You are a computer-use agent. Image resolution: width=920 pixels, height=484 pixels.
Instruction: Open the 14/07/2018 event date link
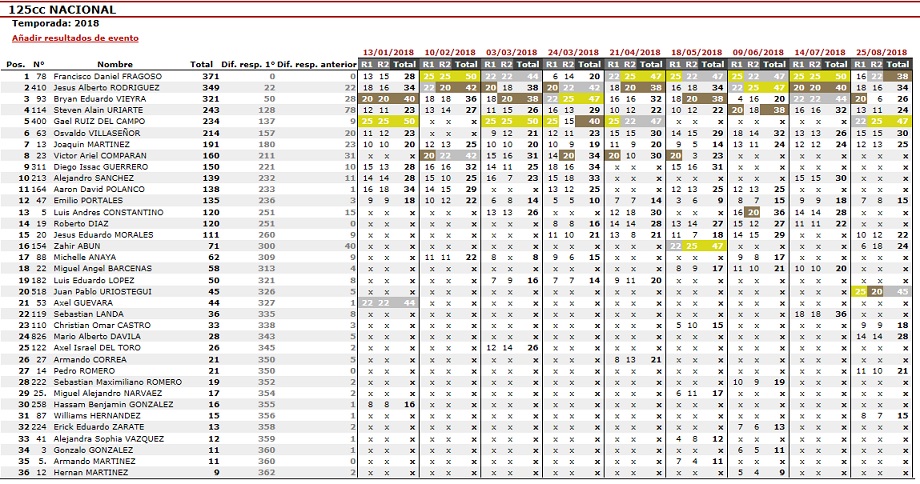coord(822,51)
